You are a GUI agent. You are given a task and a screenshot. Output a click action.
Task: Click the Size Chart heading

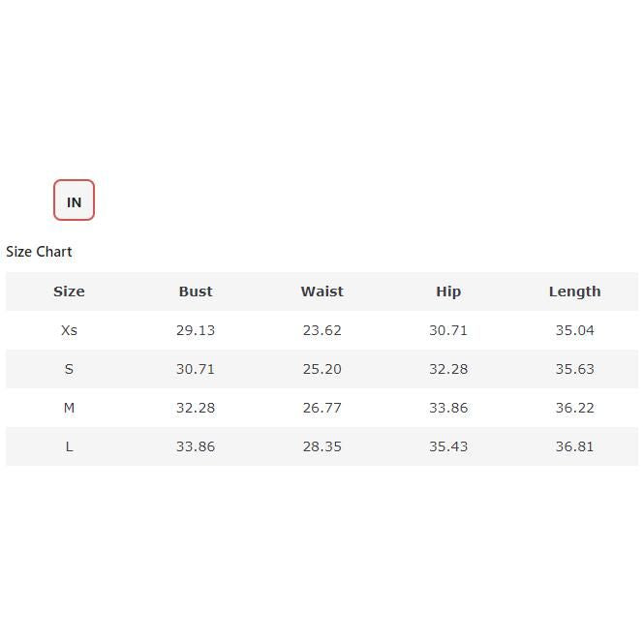39,252
